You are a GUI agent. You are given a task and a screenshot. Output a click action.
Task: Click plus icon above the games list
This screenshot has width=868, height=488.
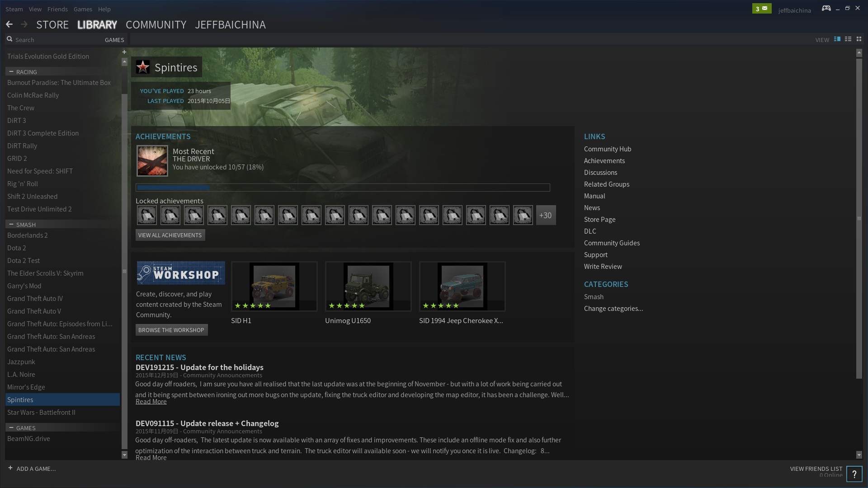pos(124,52)
